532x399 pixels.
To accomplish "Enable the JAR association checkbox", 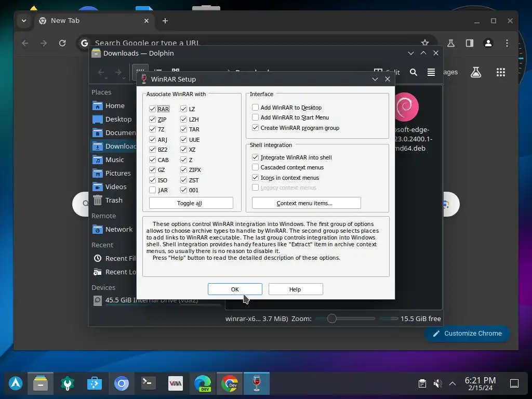I will point(152,190).
